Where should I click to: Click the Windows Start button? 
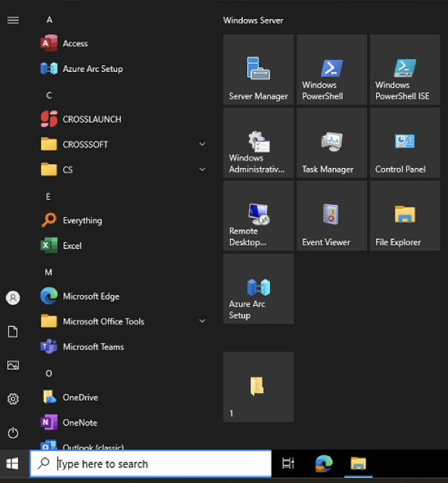pos(12,463)
